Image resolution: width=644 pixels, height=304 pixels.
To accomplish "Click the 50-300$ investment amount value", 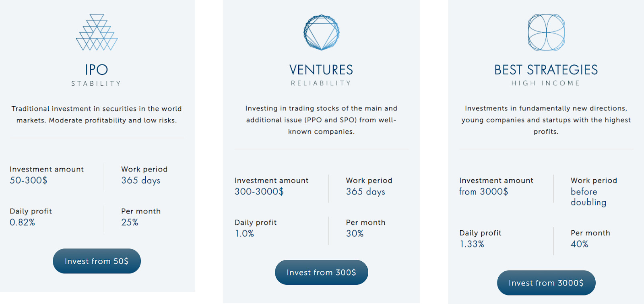I will pos(29,180).
